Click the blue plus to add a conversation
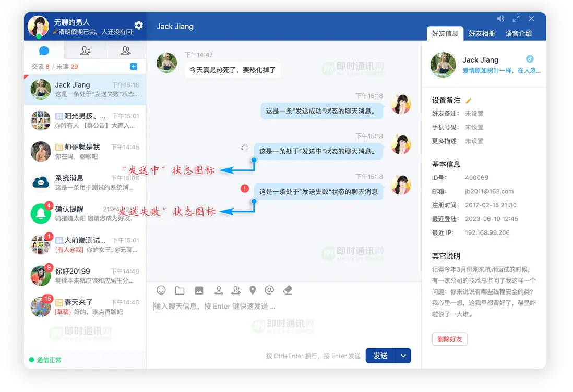The width and height of the screenshot is (573, 392). (134, 67)
